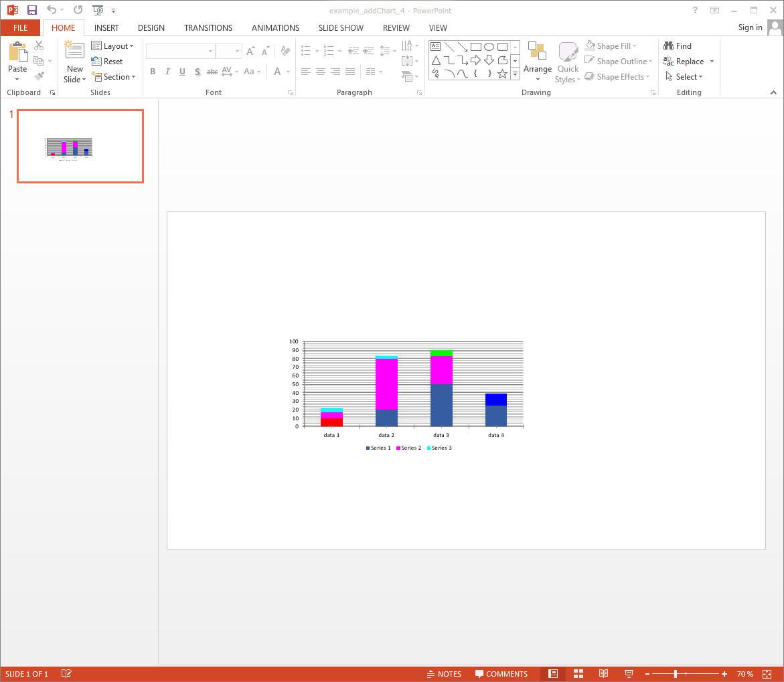Click the Find binoculars icon

[x=668, y=46]
